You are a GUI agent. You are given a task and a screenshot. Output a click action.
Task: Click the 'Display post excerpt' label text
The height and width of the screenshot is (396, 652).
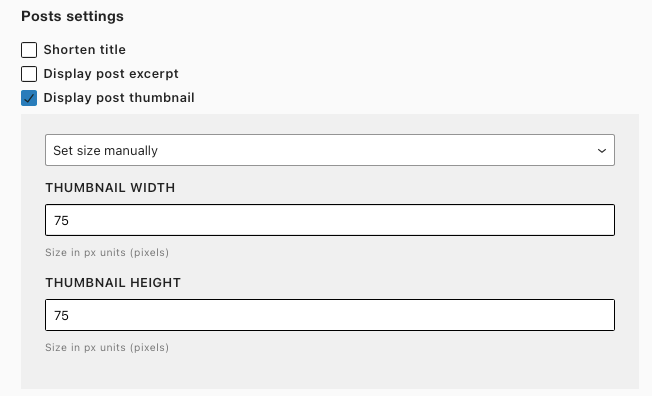point(111,74)
